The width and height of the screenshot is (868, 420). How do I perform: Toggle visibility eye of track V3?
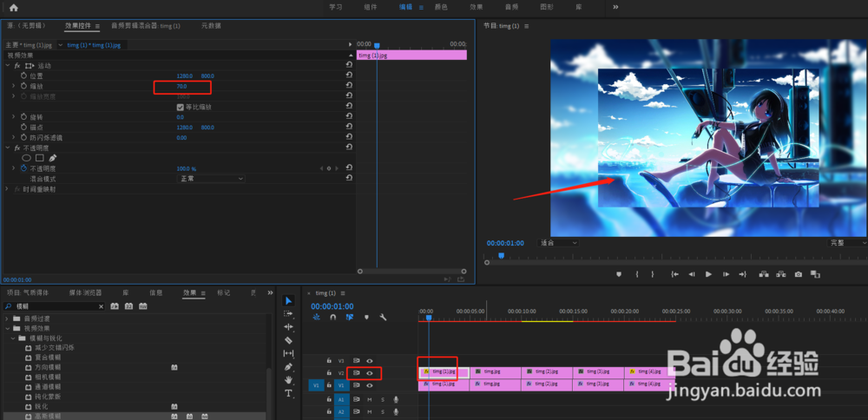pyautogui.click(x=370, y=361)
